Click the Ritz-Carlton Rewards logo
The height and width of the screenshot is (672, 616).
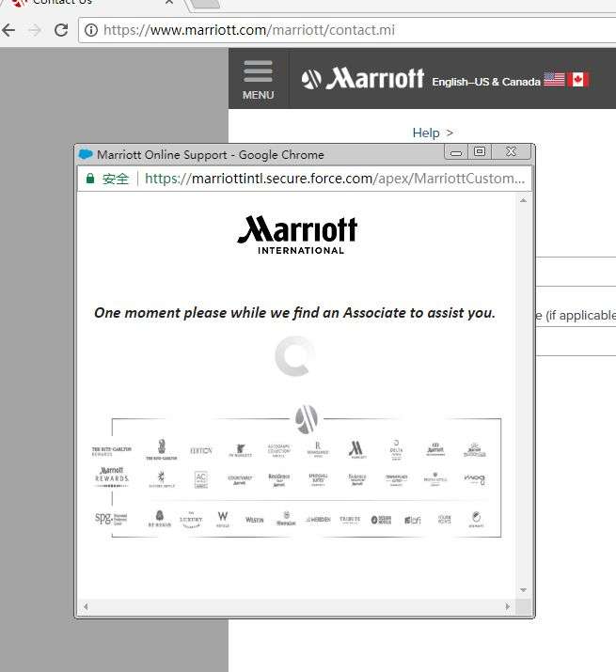[x=112, y=451]
